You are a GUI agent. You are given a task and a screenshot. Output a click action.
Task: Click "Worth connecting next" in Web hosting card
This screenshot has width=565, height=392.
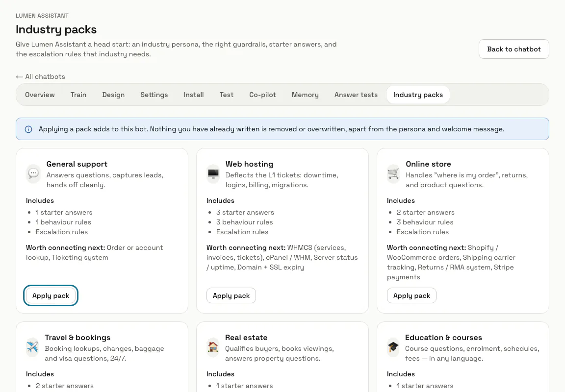tap(246, 247)
